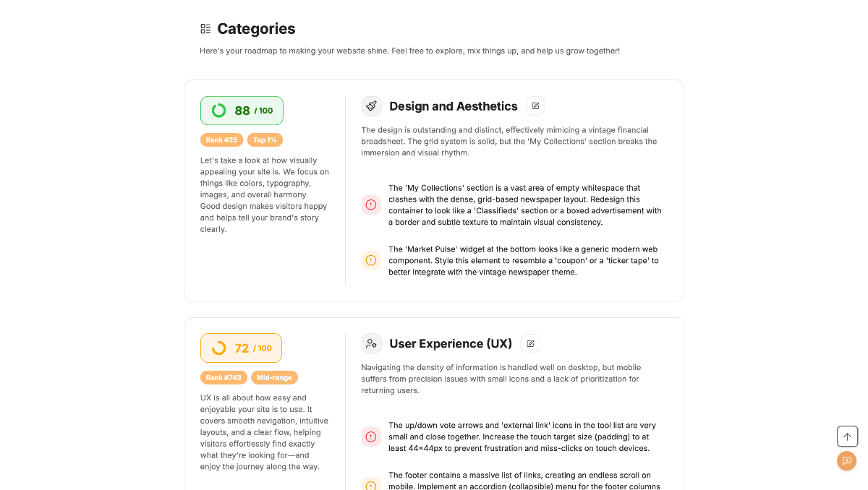Click the Mid-range tag

[x=274, y=377]
